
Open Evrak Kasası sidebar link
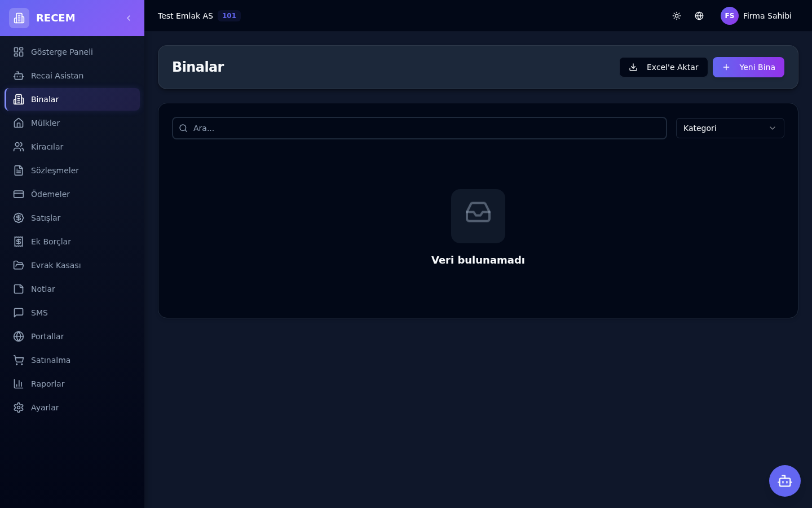tap(72, 265)
